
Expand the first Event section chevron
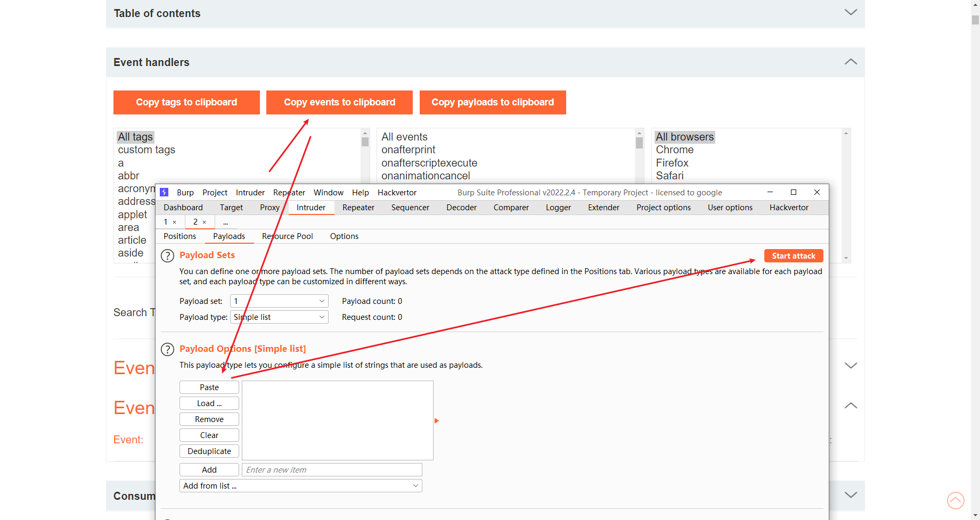pos(851,366)
